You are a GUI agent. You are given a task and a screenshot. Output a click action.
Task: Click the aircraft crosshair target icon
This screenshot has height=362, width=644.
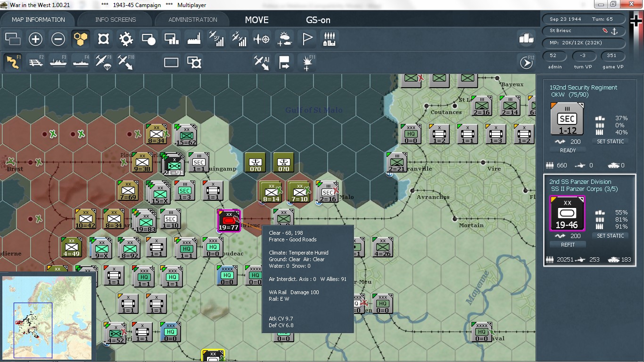(262, 39)
